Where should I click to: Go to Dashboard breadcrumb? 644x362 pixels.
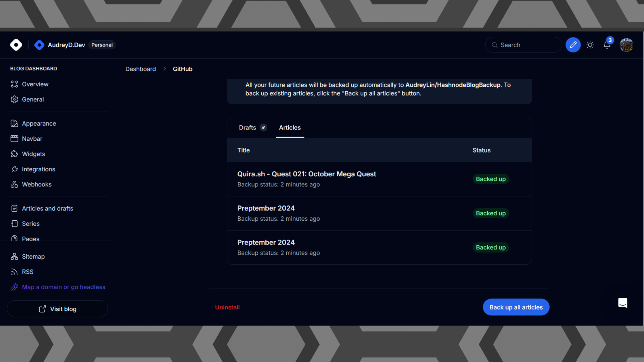coord(141,69)
